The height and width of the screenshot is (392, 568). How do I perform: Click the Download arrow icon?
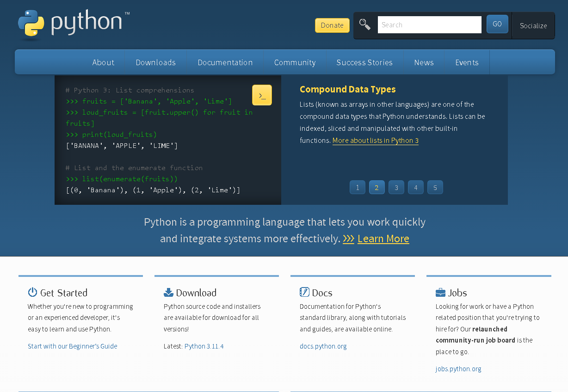pyautogui.click(x=168, y=292)
